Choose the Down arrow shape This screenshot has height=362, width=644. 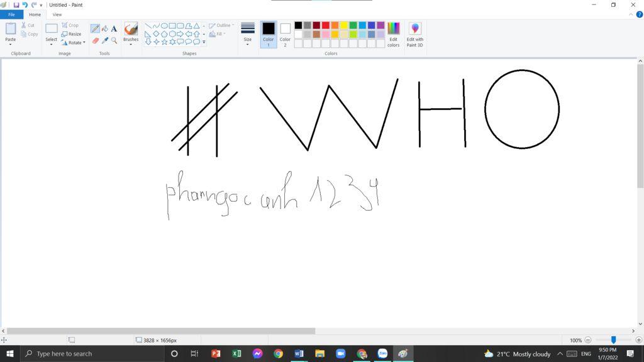point(148,42)
